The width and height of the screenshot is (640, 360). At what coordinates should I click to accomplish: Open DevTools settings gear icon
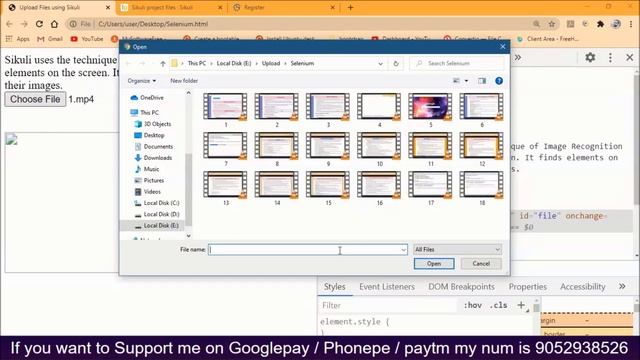pyautogui.click(x=590, y=58)
